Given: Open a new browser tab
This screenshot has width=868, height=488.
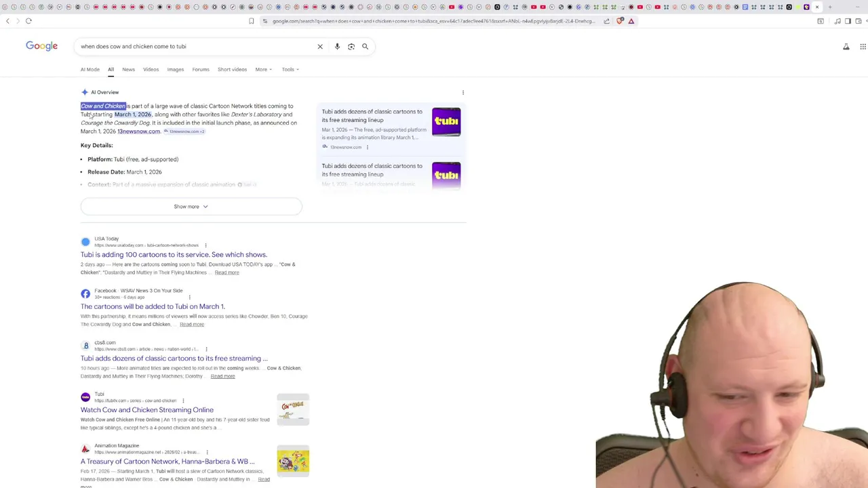Looking at the screenshot, I should tap(830, 7).
